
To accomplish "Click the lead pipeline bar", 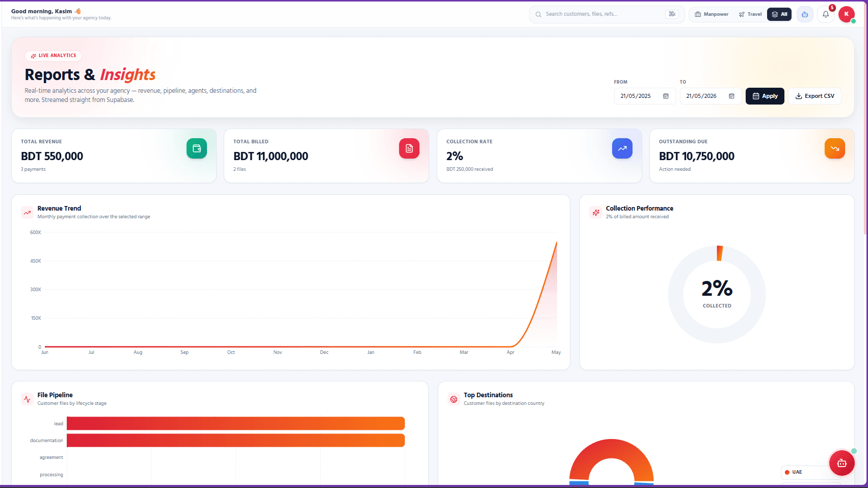I will tap(235, 423).
